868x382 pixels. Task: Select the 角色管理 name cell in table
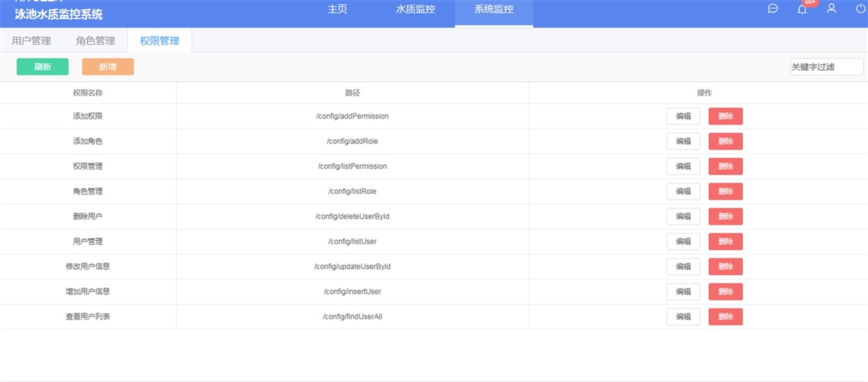[x=88, y=192]
